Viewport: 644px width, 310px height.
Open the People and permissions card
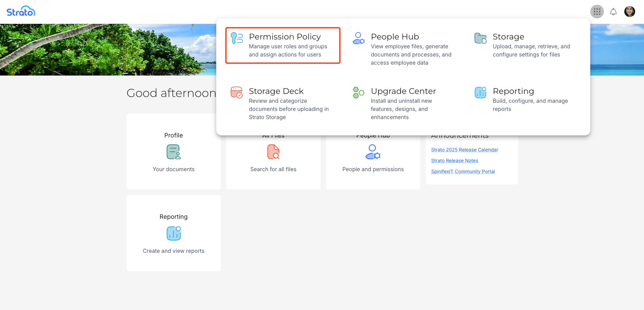(373, 160)
